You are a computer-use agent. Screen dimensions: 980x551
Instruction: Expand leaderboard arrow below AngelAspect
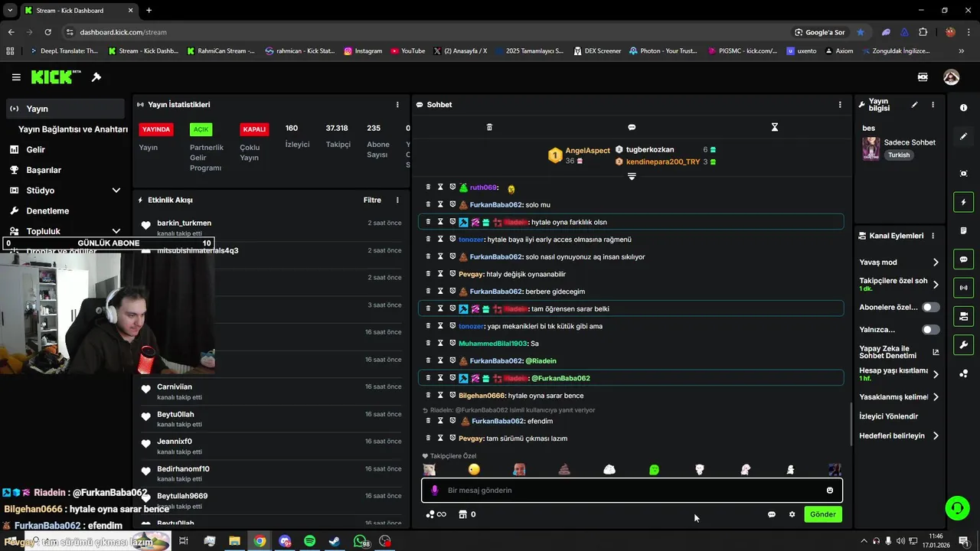[x=632, y=176]
